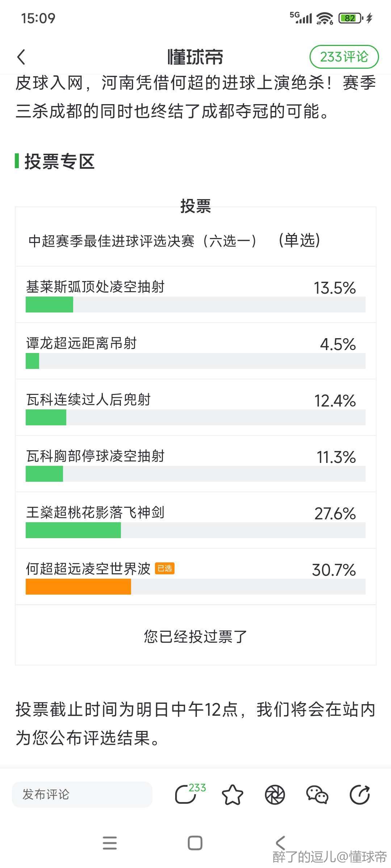Screen dimensions: 391x868
Task: Tap the star favorite icon
Action: 232,795
